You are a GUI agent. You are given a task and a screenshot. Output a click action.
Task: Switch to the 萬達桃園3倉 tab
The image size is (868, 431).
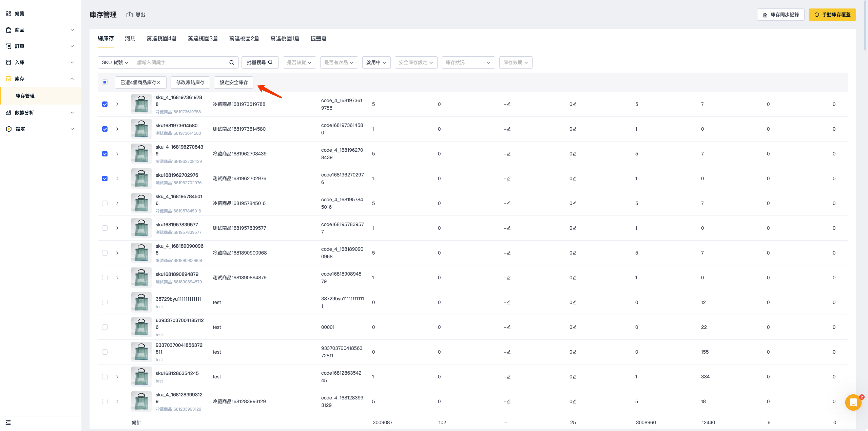(203, 39)
